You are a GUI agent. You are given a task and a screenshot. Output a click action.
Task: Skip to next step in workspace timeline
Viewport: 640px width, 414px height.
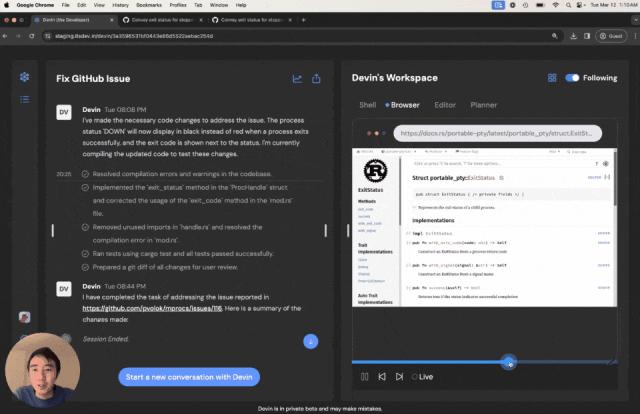tap(399, 376)
